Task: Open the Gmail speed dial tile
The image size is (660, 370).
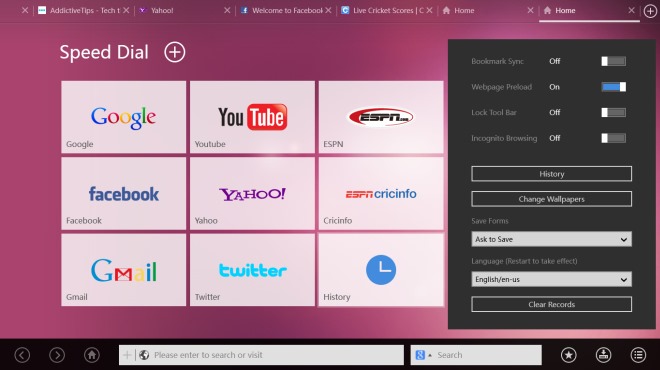Action: (123, 270)
